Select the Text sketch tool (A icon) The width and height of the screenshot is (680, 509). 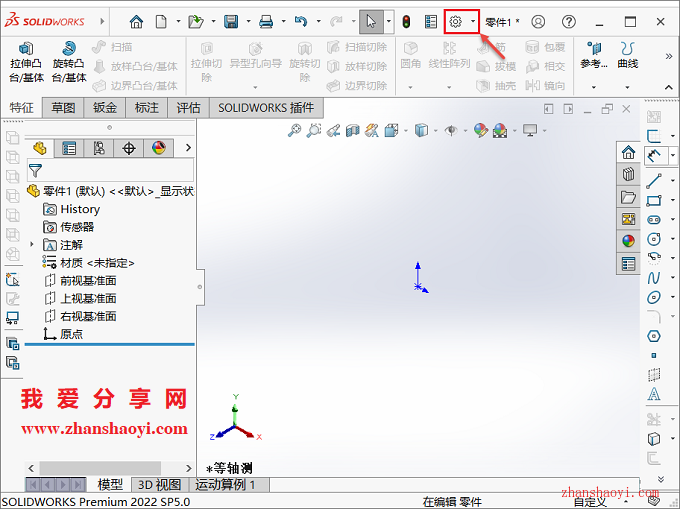(x=654, y=394)
